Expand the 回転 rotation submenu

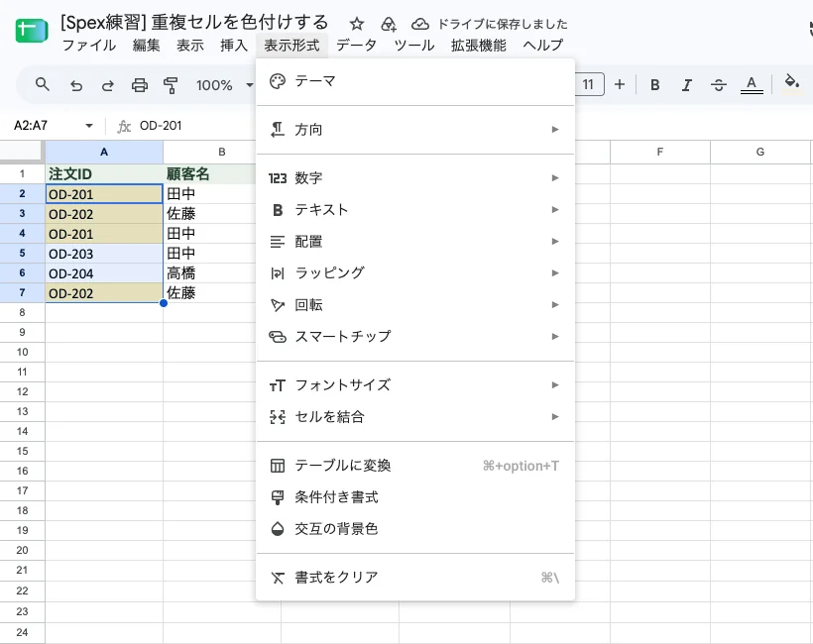point(415,304)
